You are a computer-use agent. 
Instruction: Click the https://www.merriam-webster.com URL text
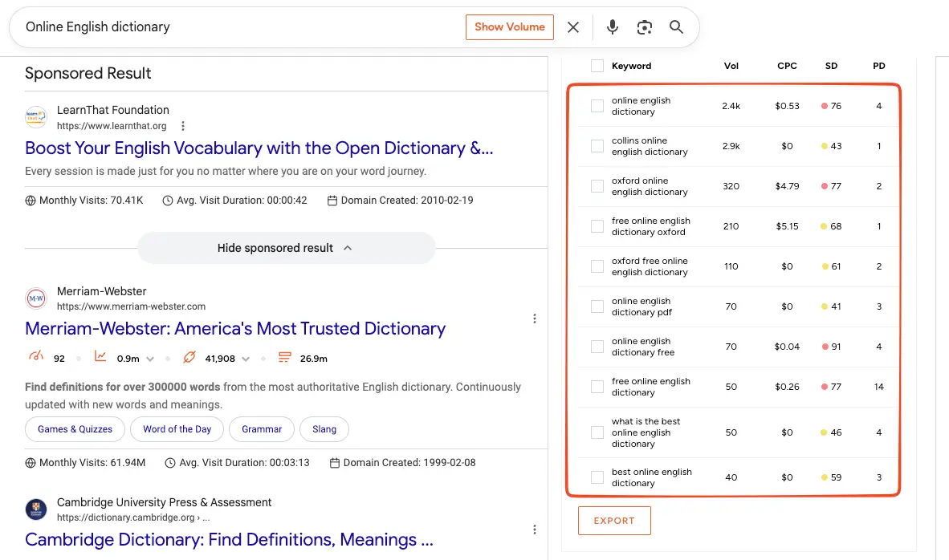132,306
